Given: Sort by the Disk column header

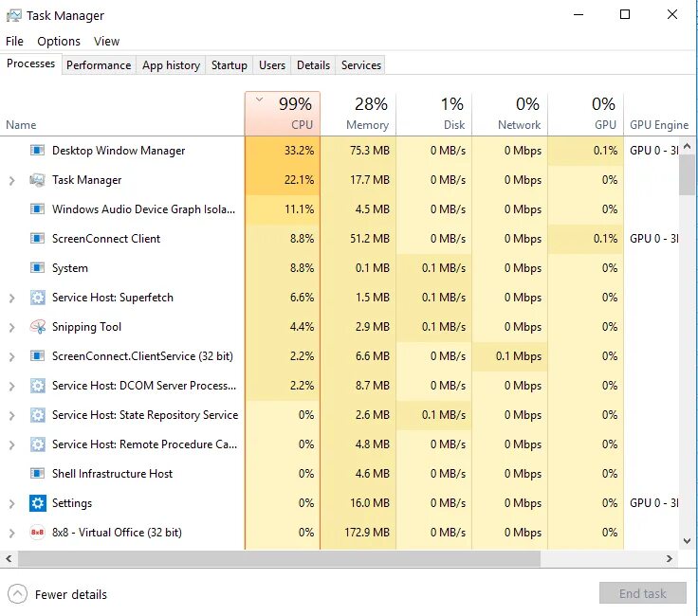Looking at the screenshot, I should (434, 114).
